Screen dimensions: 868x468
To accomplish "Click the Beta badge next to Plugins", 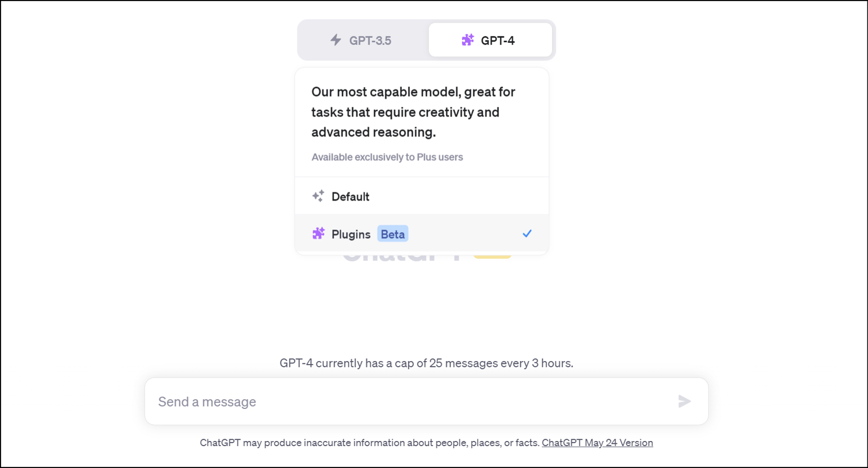I will click(x=392, y=233).
